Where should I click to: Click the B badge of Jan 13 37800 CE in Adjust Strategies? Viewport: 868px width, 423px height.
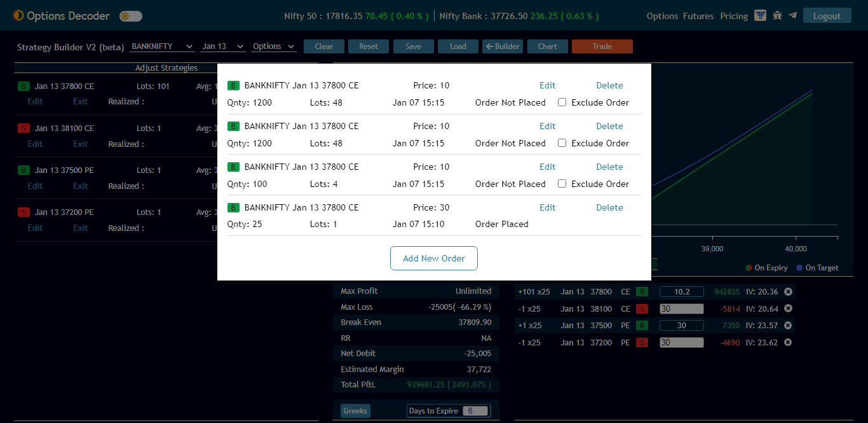pos(24,87)
